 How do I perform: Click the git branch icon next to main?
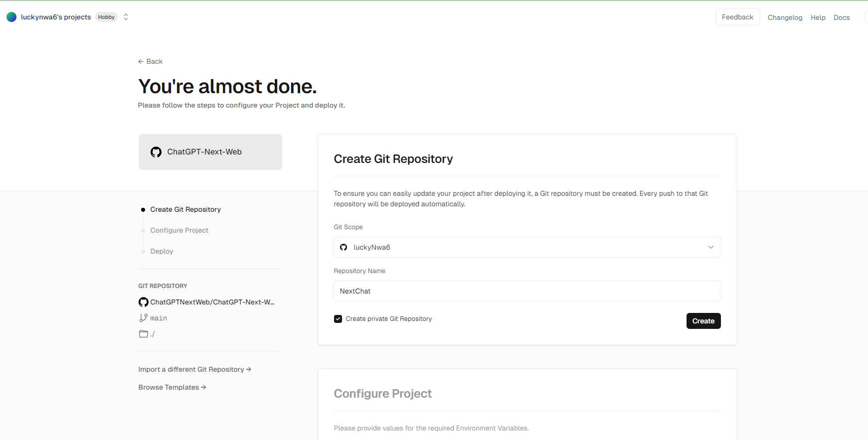[x=143, y=318]
